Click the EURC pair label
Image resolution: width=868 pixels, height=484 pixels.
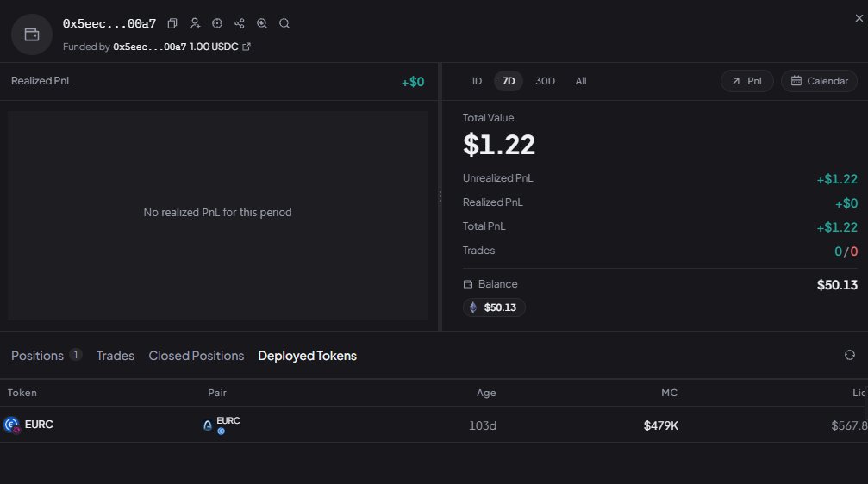point(228,421)
